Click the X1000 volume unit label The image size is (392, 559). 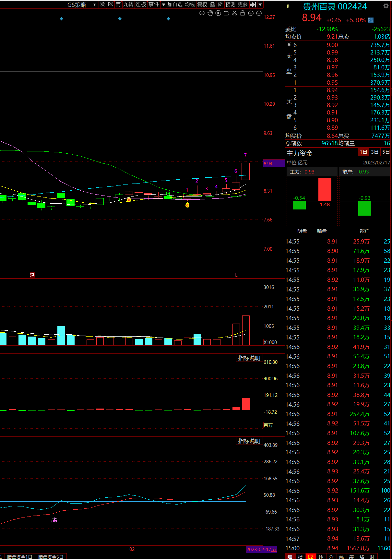pyautogui.click(x=270, y=342)
